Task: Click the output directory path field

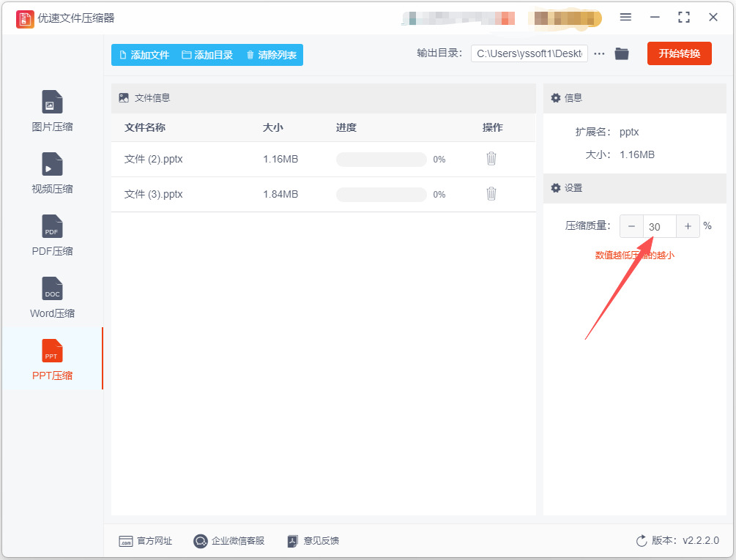Action: 529,53
